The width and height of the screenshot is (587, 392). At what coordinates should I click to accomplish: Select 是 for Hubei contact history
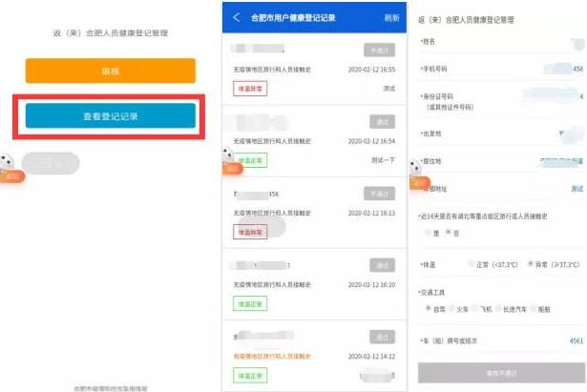(x=434, y=232)
